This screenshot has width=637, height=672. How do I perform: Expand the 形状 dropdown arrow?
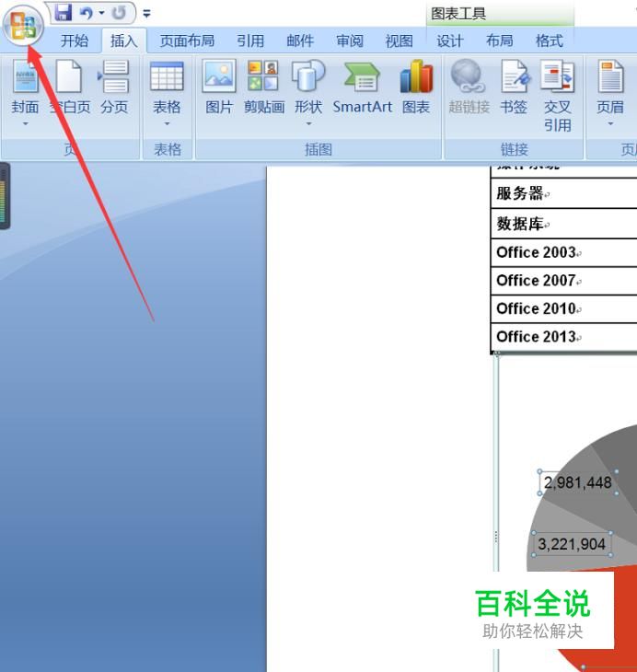[x=308, y=124]
